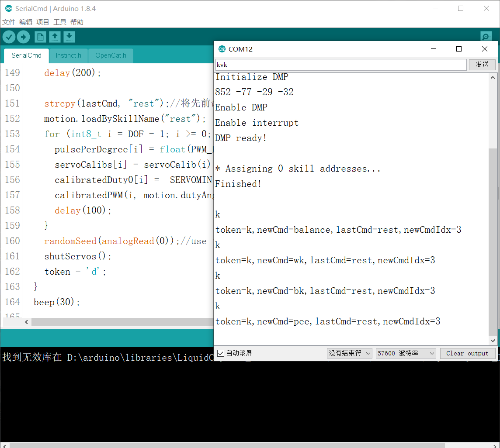The width and height of the screenshot is (500, 448).
Task: Minimize the Arduino main window
Action: tap(435, 9)
